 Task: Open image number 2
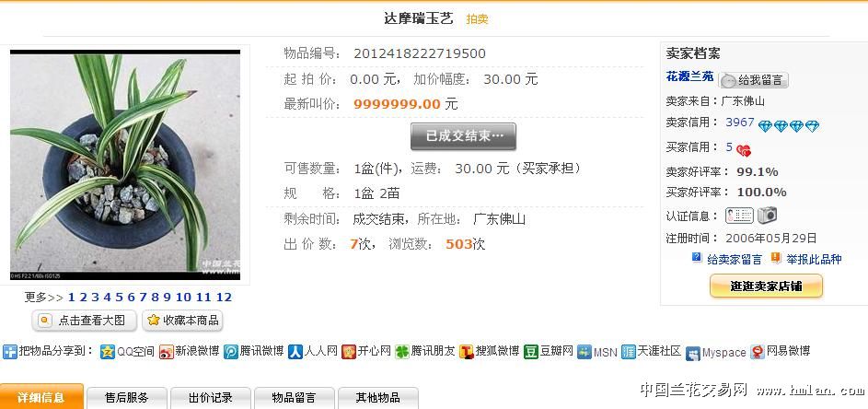84,297
